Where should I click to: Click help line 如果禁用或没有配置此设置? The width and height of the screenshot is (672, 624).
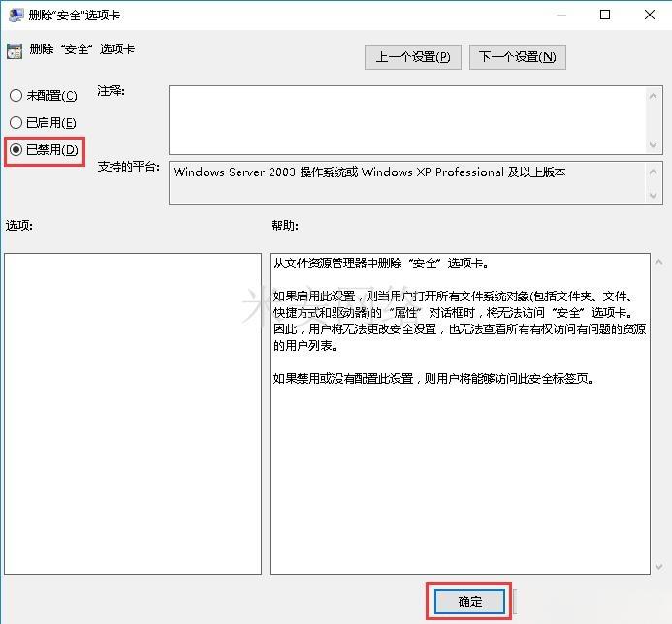pos(433,378)
